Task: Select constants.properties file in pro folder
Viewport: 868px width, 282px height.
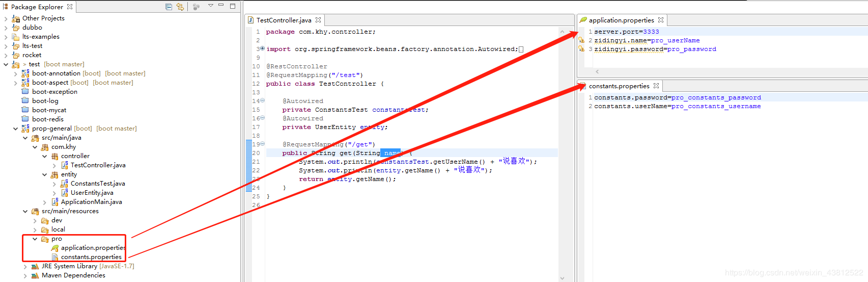Action: pos(91,257)
